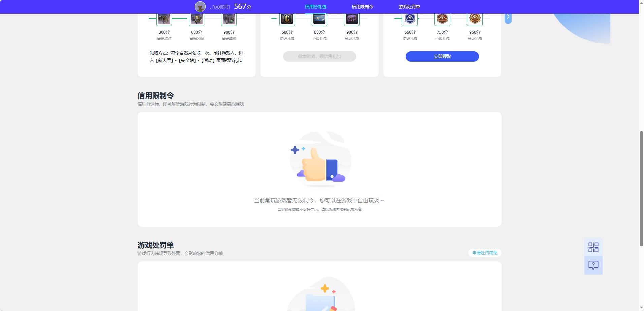Viewport: 644px width, 311px height.
Task: Click the 部分限制数据不支持显示 note
Action: point(319,209)
